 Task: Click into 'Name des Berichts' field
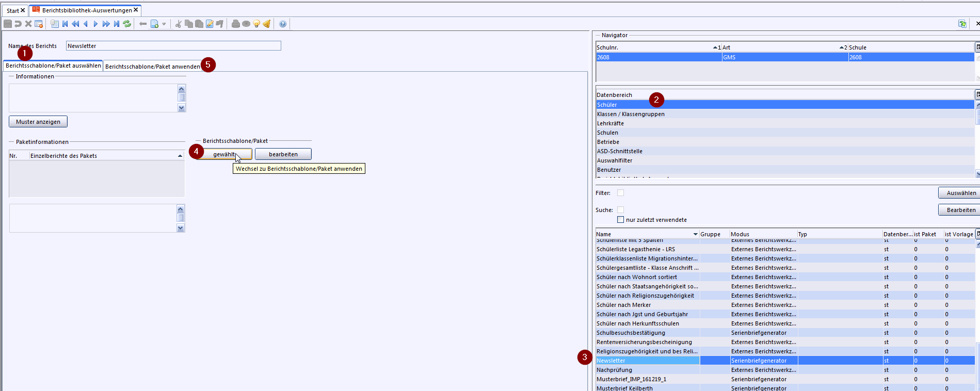173,46
